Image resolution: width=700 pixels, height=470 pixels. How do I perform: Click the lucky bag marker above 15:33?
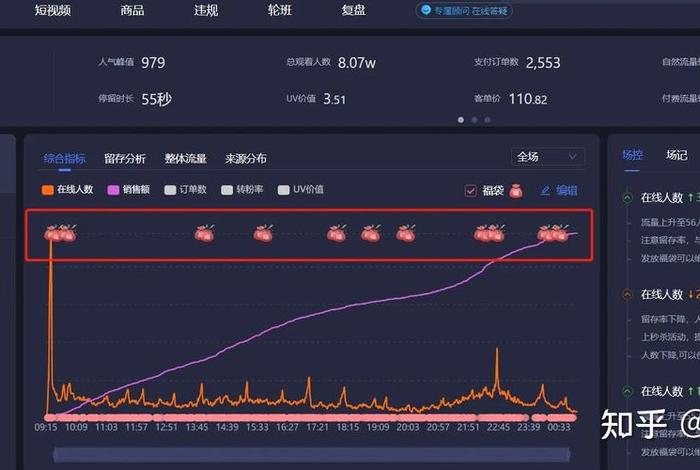coord(263,233)
